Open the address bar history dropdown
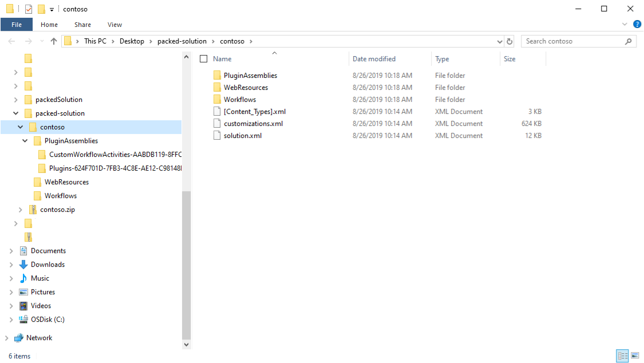 (x=499, y=41)
